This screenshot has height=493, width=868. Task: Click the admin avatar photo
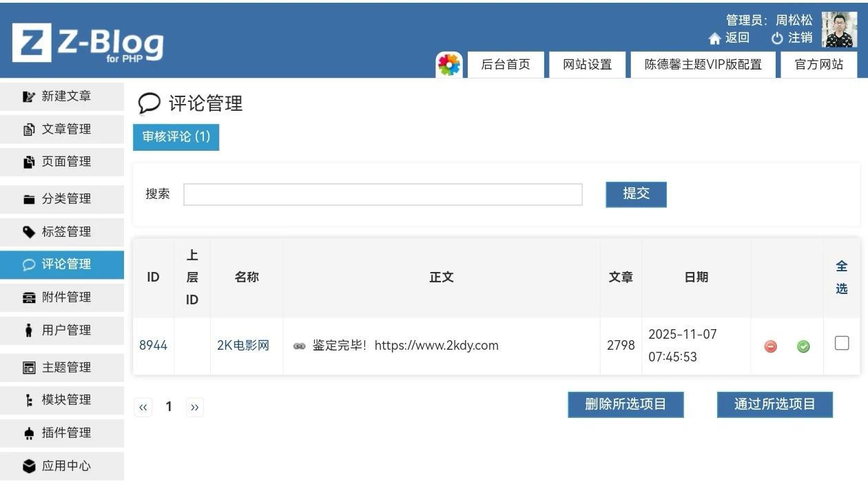tap(839, 30)
